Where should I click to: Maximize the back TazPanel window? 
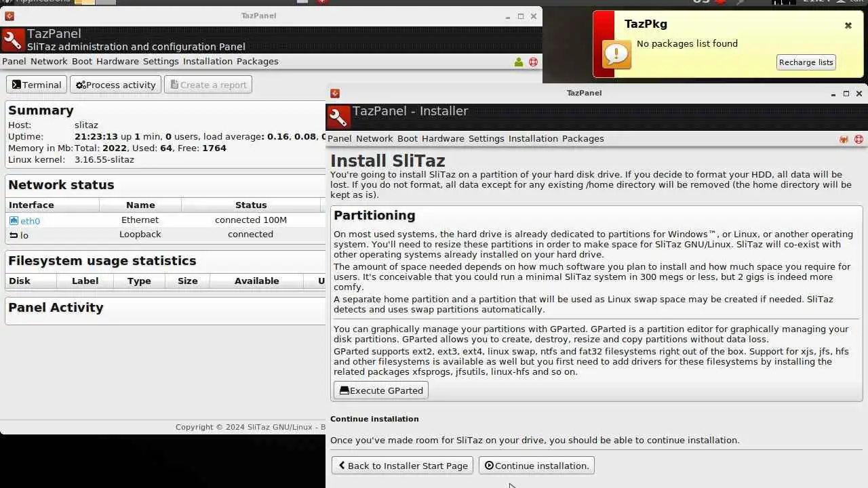point(521,16)
